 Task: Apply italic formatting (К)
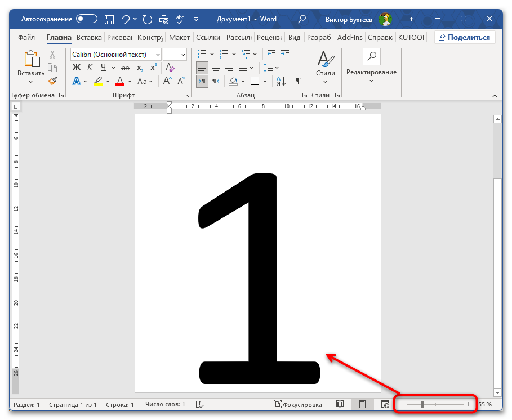click(90, 68)
